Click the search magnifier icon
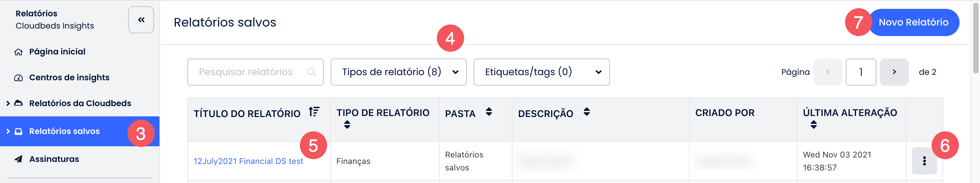The image size is (980, 183). coord(311,72)
